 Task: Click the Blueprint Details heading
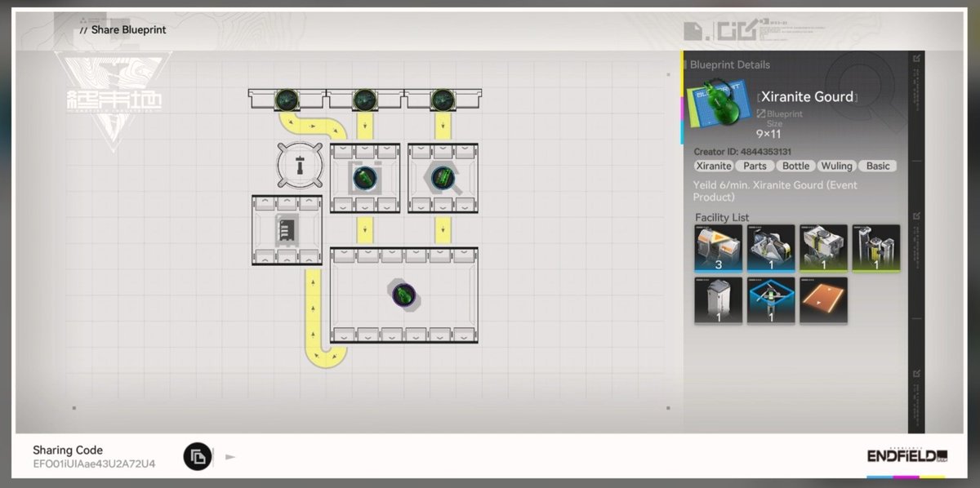point(730,64)
